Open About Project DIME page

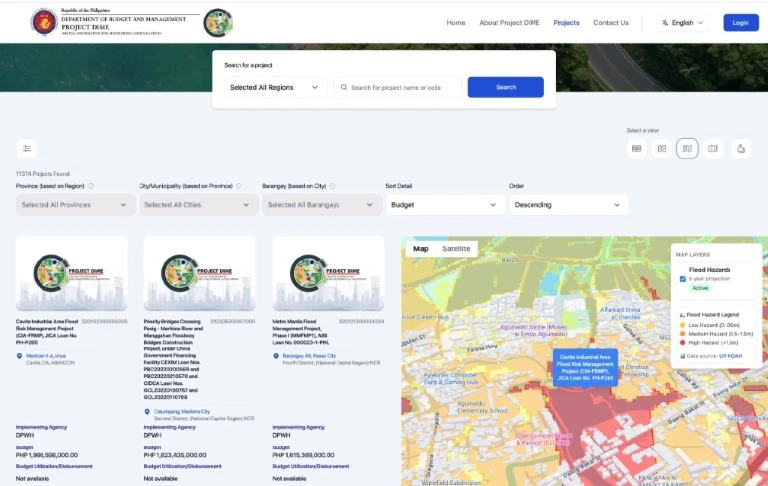pyautogui.click(x=509, y=23)
